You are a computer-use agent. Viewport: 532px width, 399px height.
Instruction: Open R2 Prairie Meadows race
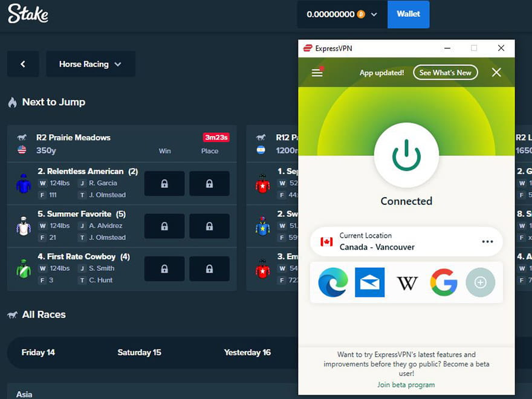tap(73, 137)
